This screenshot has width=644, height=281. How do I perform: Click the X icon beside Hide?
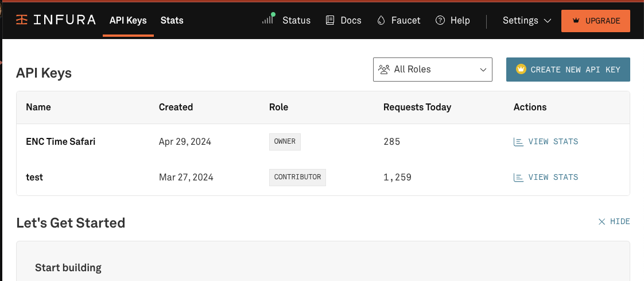[x=602, y=221]
